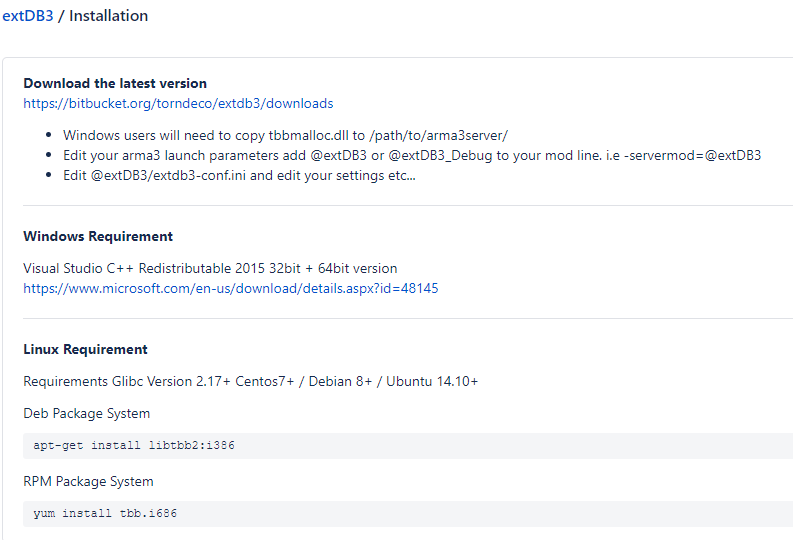Click the Visual Studio C++ Redistributable 2015 line
This screenshot has height=540, width=793.
point(210,268)
